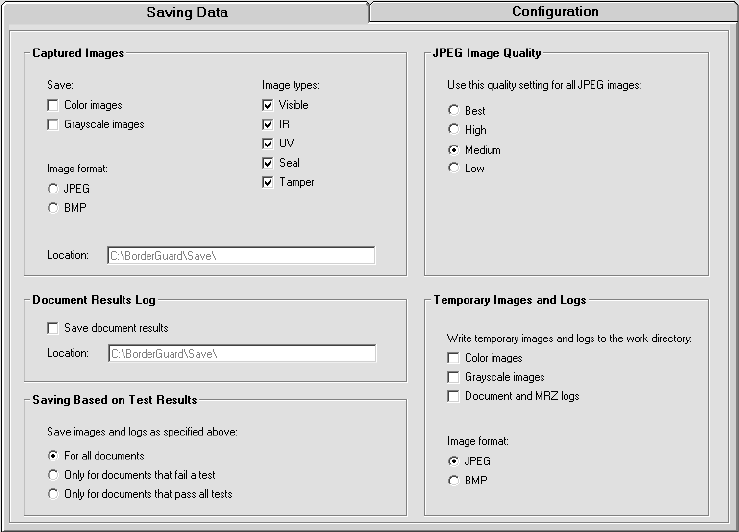Uncheck the Tamper image type
Image resolution: width=739 pixels, height=532 pixels.
click(x=267, y=182)
